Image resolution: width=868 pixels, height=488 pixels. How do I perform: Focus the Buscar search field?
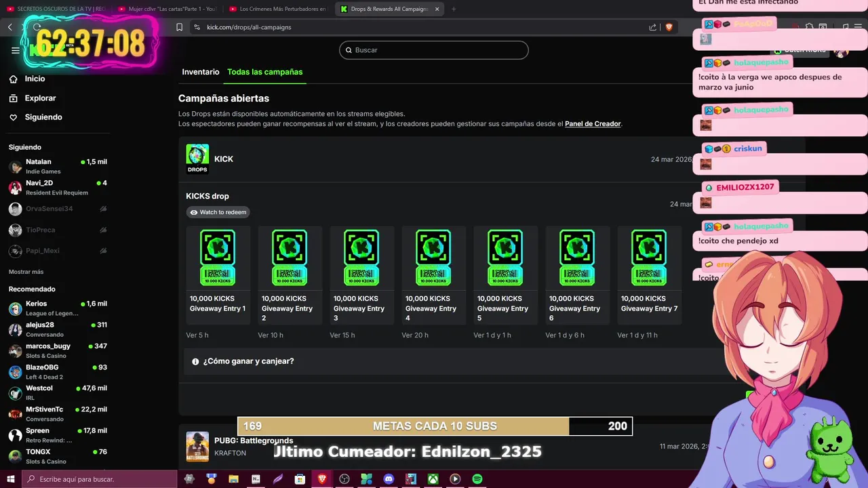(433, 50)
